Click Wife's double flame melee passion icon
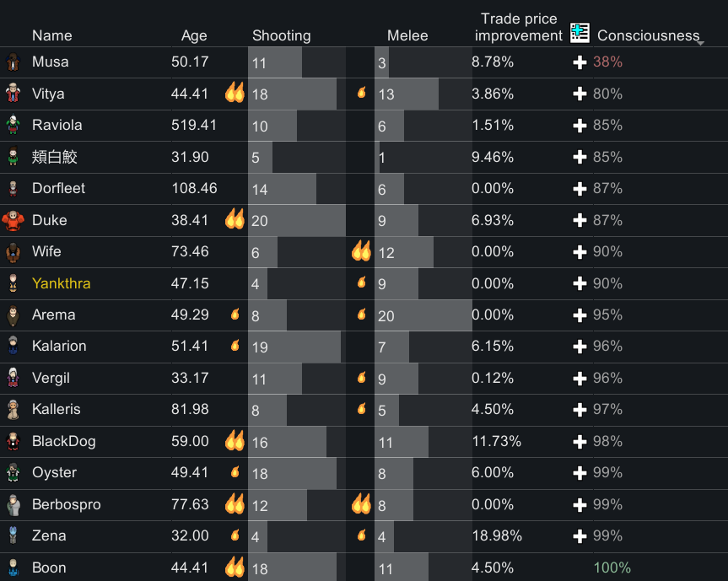The height and width of the screenshot is (581, 728). [361, 251]
